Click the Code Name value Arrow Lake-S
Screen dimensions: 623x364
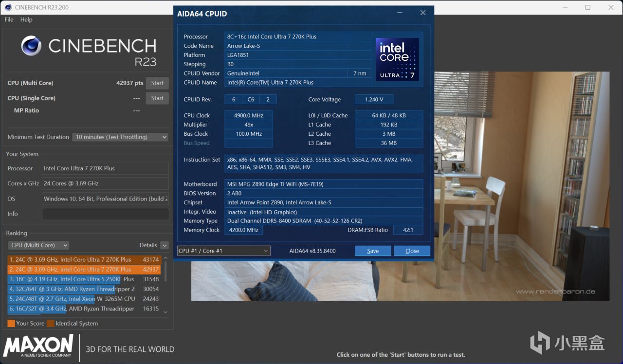(x=298, y=46)
